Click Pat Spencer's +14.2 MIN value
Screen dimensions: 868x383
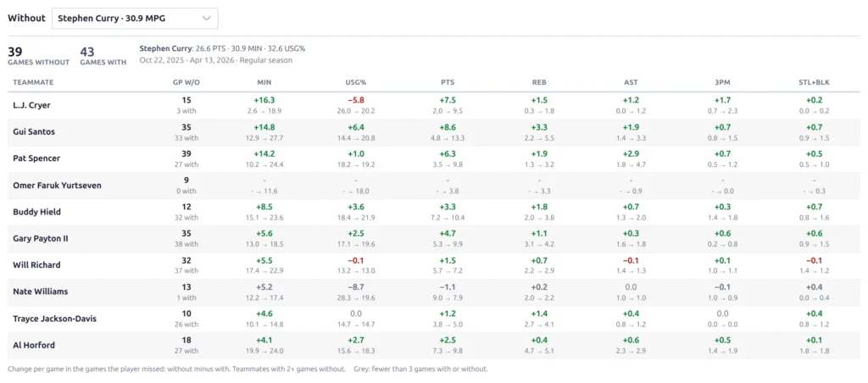pos(264,153)
